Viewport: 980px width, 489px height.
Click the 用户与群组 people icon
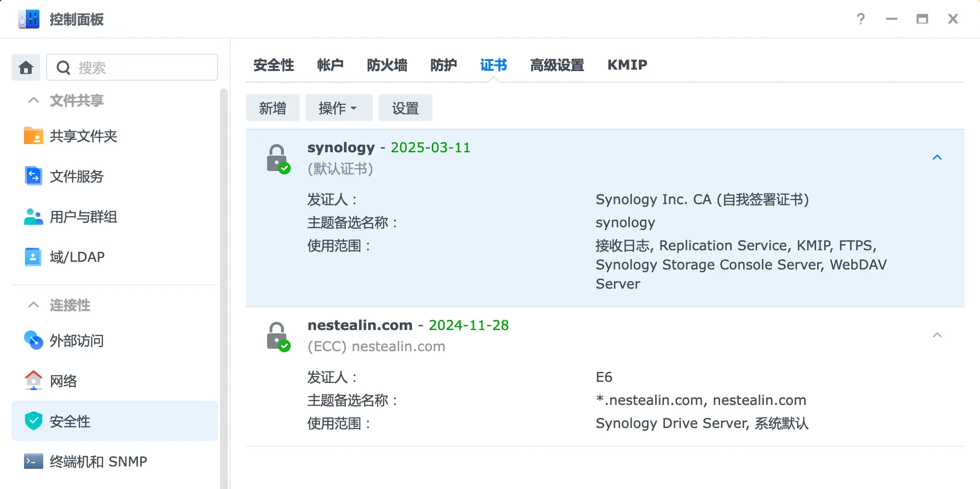click(x=34, y=217)
